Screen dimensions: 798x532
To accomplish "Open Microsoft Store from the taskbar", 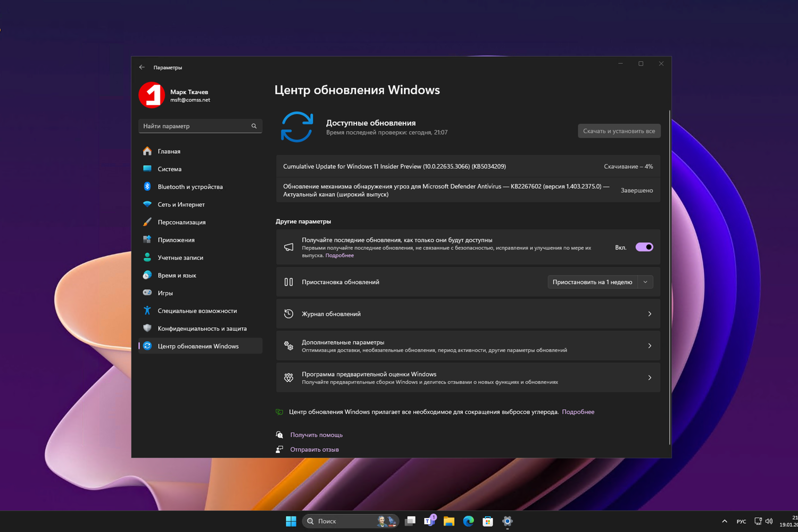I will (488, 521).
